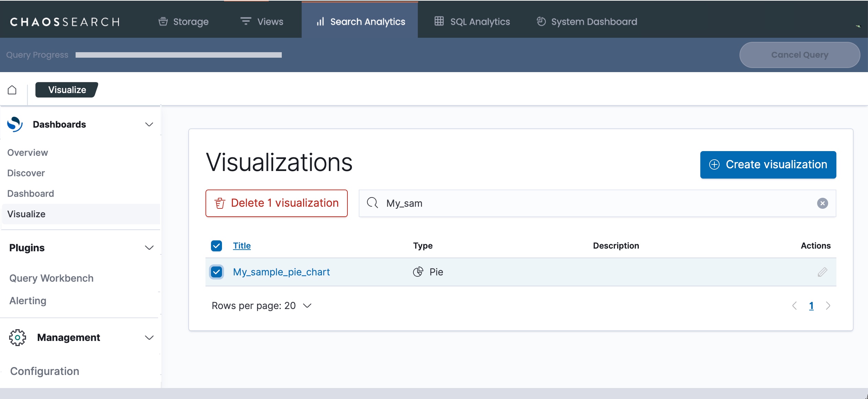The image size is (868, 399).
Task: Uncheck the select-all checkbox in header
Action: pyautogui.click(x=216, y=246)
